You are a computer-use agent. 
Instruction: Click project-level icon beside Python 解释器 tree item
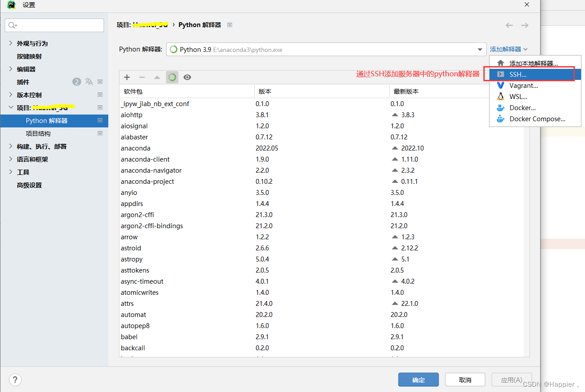coord(100,120)
